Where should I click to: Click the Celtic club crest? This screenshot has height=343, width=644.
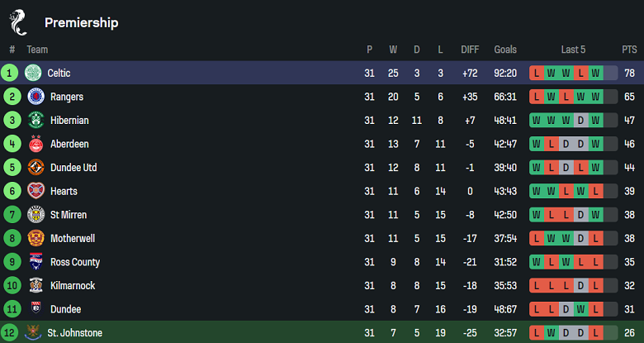(x=33, y=73)
